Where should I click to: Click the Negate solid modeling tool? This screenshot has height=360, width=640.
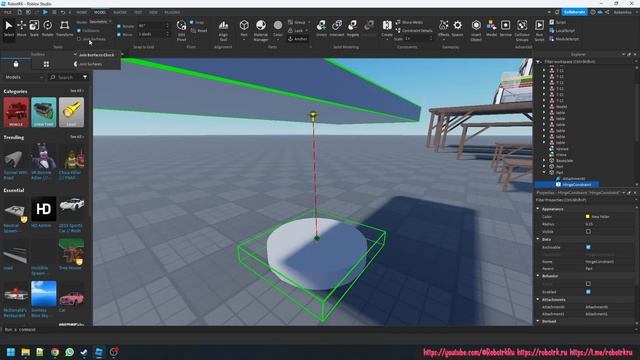click(353, 29)
